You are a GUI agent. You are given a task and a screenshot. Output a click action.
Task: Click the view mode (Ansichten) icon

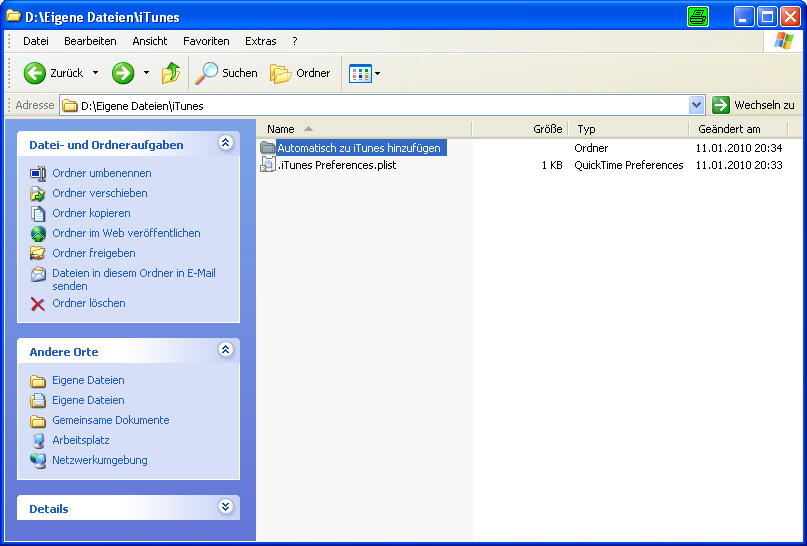click(360, 74)
